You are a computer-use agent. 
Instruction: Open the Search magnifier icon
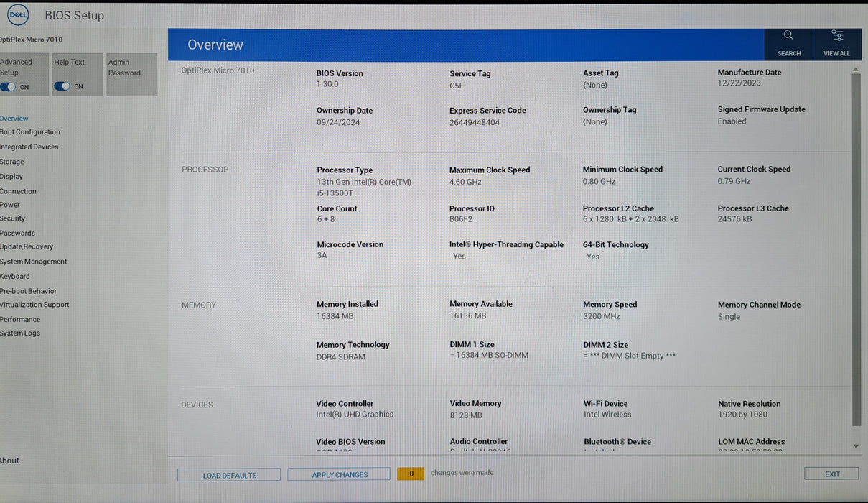(x=788, y=35)
